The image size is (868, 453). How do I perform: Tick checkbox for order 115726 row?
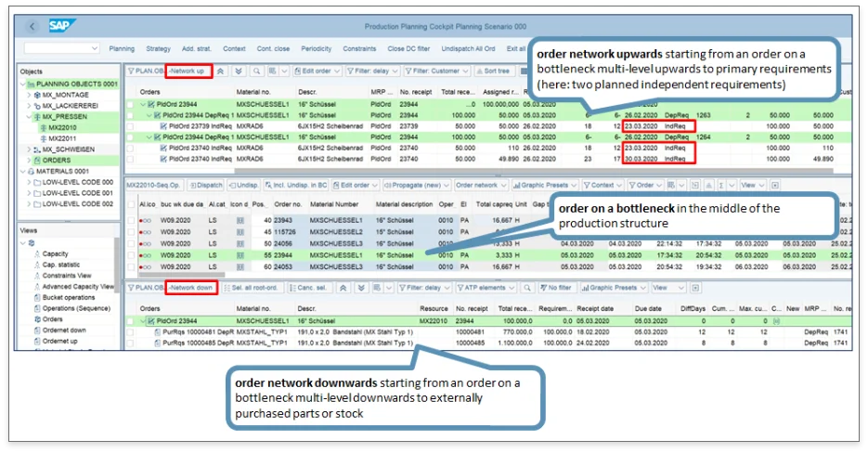[x=131, y=232]
